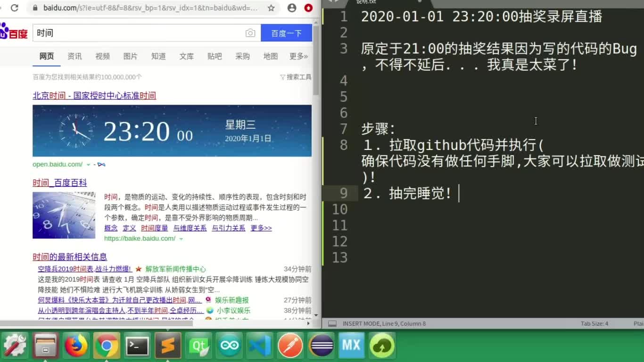Expand the dropdown arrow after baike.baidu.com
The height and width of the screenshot is (362, 644).
(181, 239)
